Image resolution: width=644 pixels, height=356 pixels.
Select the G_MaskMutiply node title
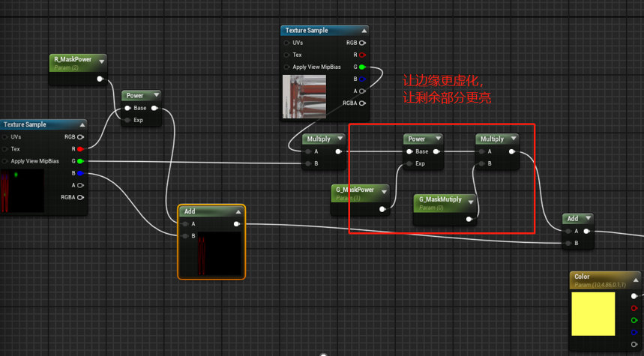pyautogui.click(x=440, y=200)
